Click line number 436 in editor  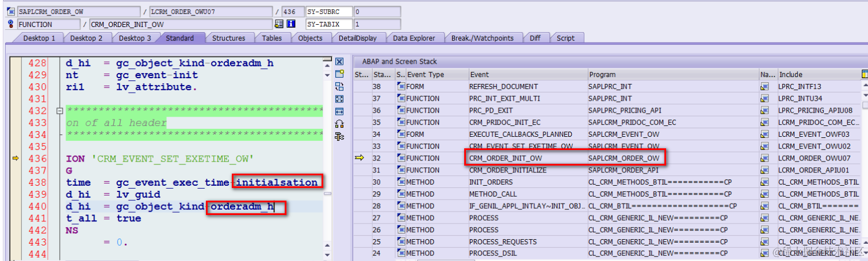point(37,159)
